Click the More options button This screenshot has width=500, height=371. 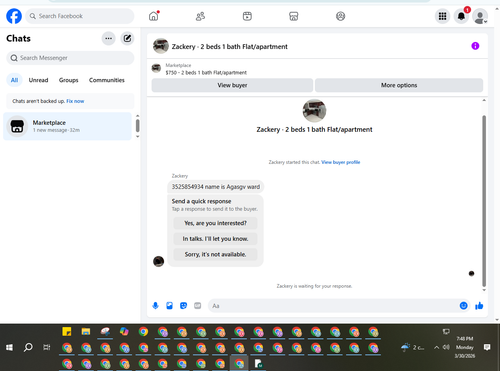tap(399, 85)
